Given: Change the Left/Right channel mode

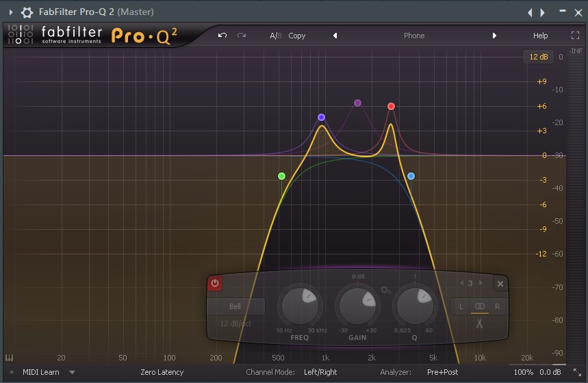Looking at the screenshot, I should [320, 372].
